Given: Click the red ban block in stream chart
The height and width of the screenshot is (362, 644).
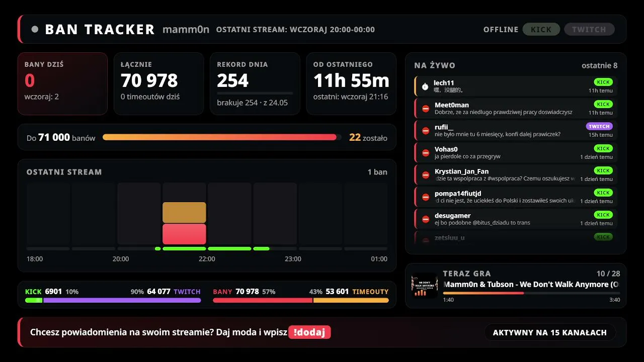Looking at the screenshot, I should [184, 234].
